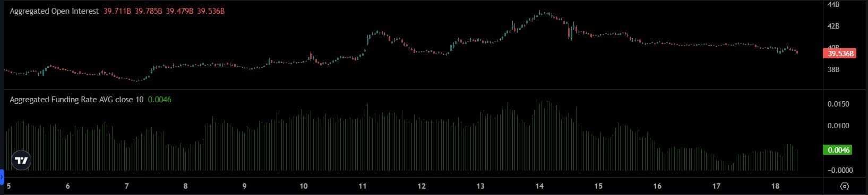This screenshot has width=868, height=195.
Task: Click date 15 on the time axis
Action: pyautogui.click(x=598, y=186)
